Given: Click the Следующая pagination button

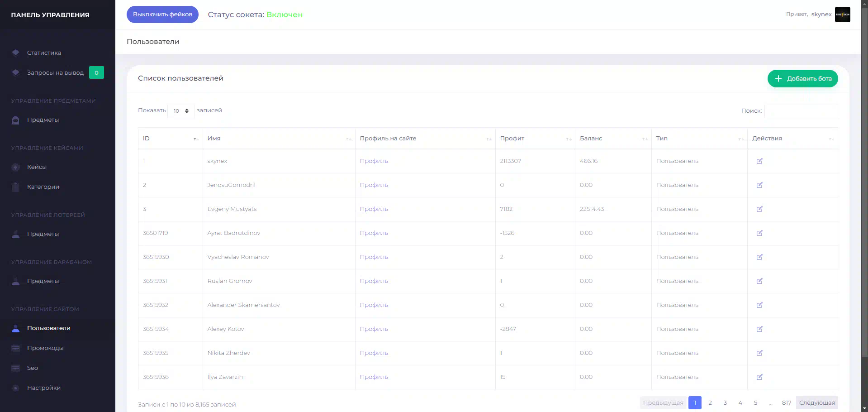Looking at the screenshot, I should pos(816,403).
